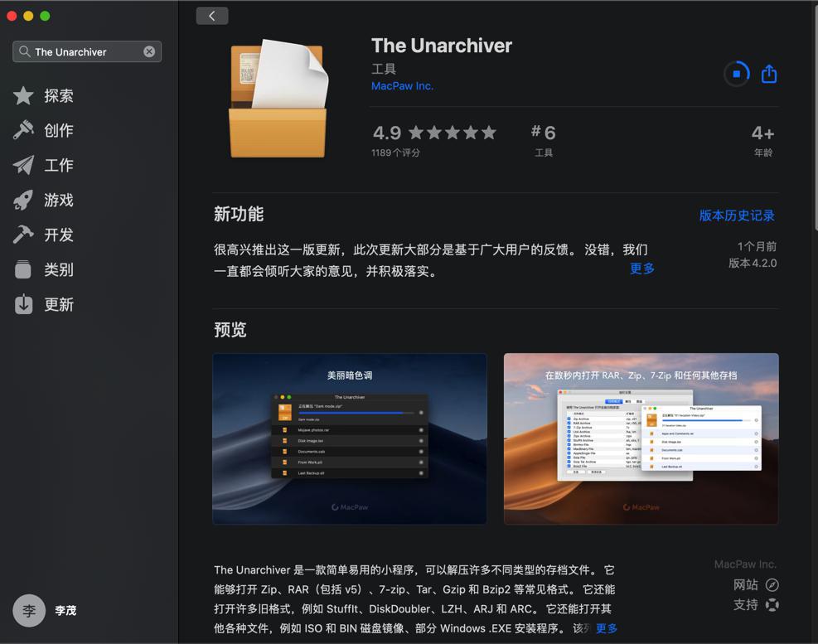This screenshot has height=644, width=818.
Task: Click account name 李茂
Action: pos(65,610)
